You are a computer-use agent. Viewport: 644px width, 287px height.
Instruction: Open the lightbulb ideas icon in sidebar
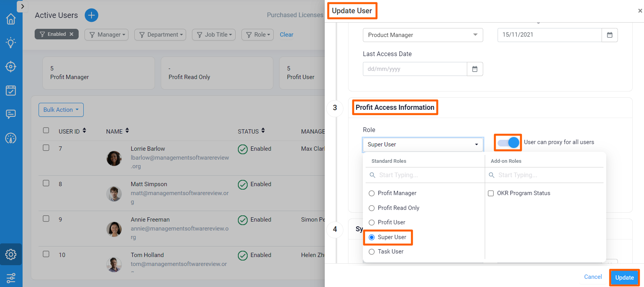coord(11,42)
